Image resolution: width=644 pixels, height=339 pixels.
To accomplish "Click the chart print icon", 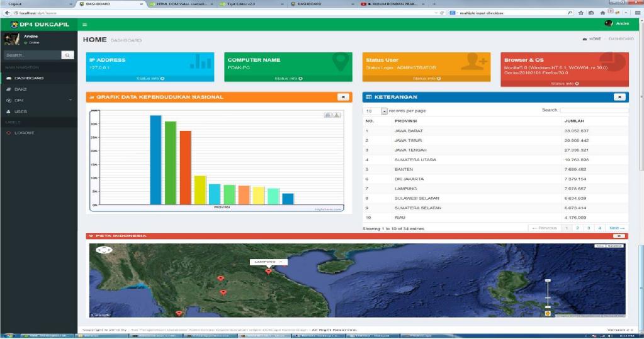I will 328,115.
